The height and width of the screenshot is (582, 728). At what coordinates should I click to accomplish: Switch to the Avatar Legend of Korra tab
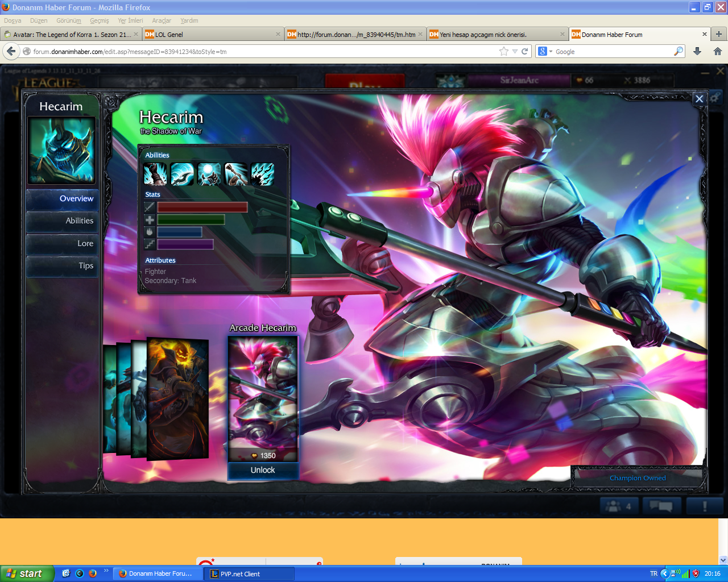[71, 34]
